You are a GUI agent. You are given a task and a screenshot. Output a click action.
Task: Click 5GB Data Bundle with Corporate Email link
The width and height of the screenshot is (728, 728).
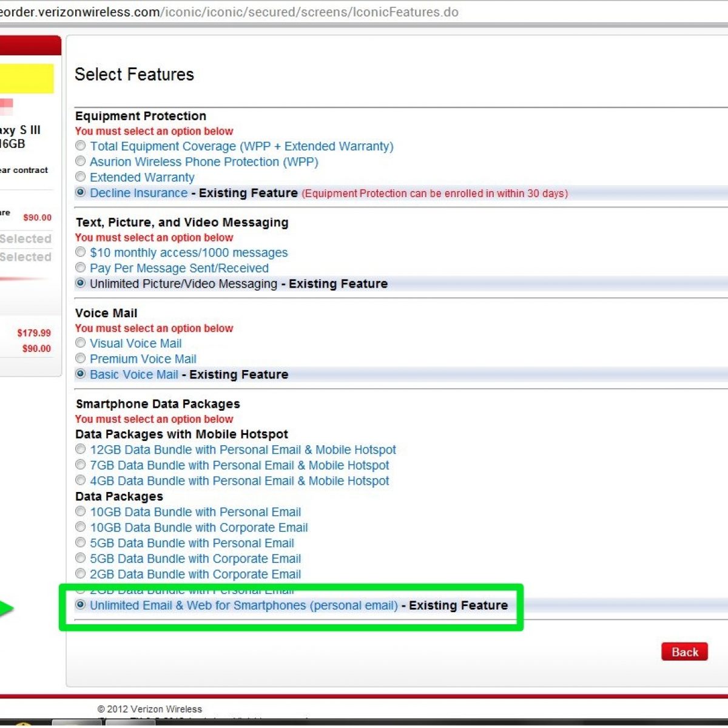click(x=195, y=559)
